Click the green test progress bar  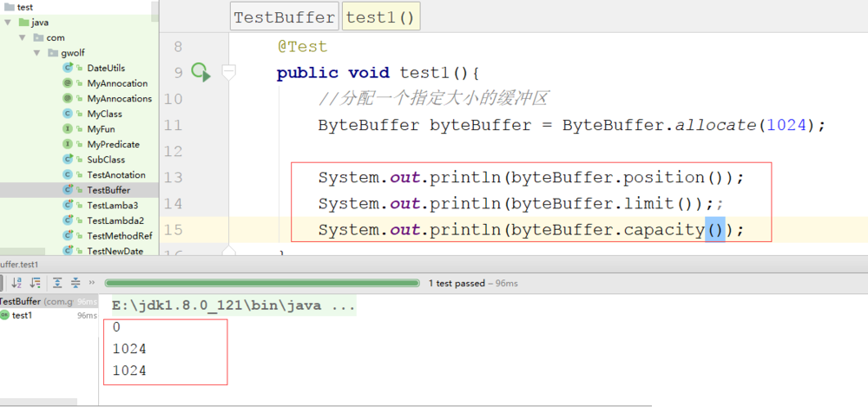point(261,283)
